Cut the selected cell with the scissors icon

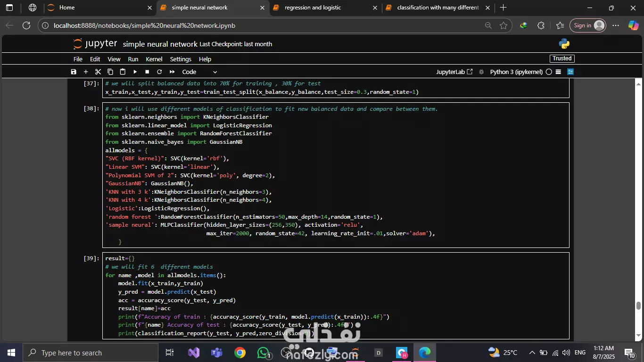98,72
